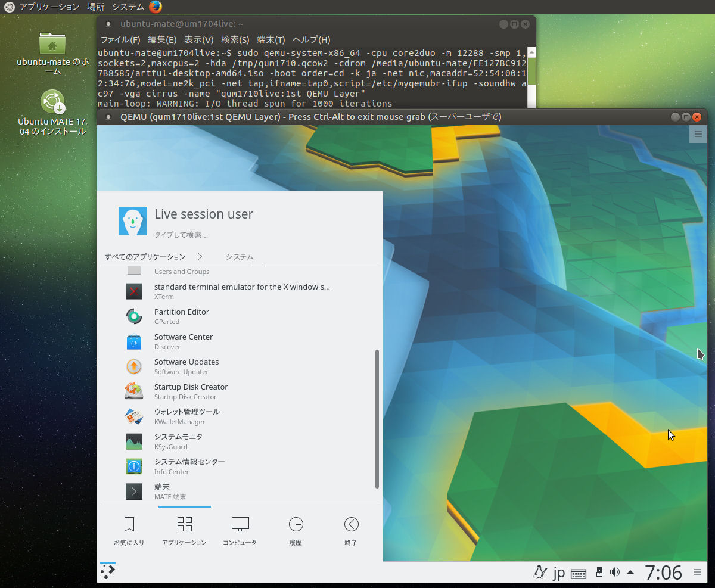Click the terminal title ubuntu-mate@um1704live
The width and height of the screenshot is (715, 588).
(182, 24)
